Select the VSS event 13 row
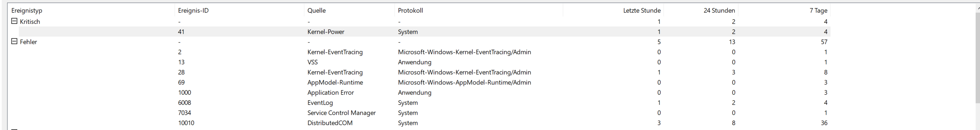Screen dimensions: 980x130 coord(425,62)
